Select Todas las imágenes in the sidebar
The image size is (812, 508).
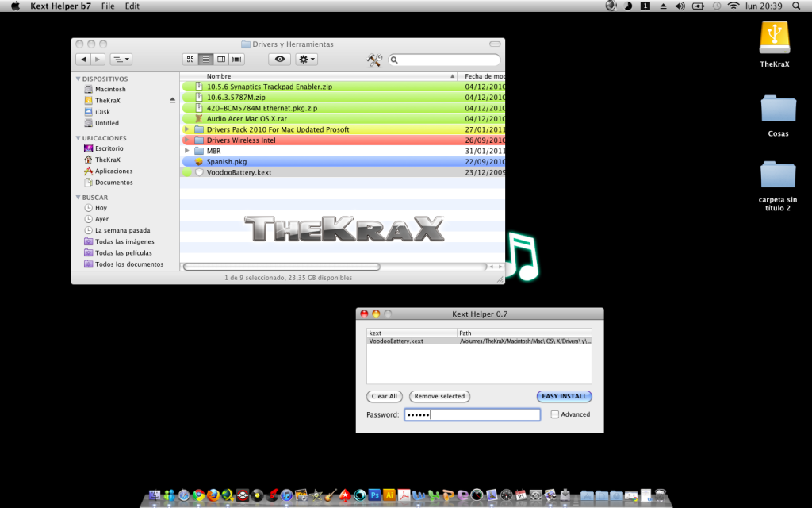pos(124,241)
